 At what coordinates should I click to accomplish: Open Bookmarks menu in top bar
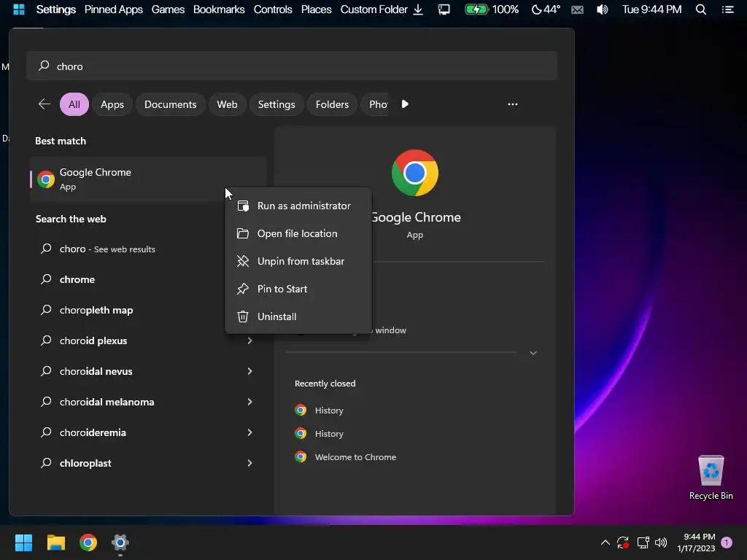pyautogui.click(x=219, y=9)
